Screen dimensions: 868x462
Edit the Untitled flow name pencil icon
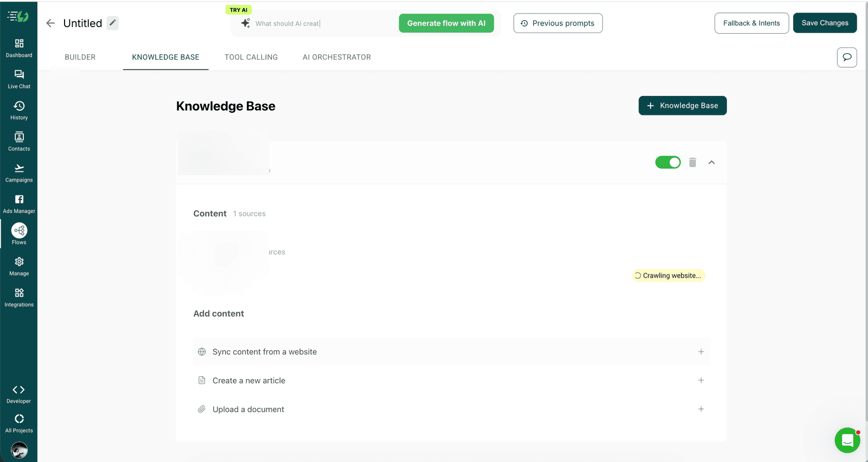click(x=112, y=23)
